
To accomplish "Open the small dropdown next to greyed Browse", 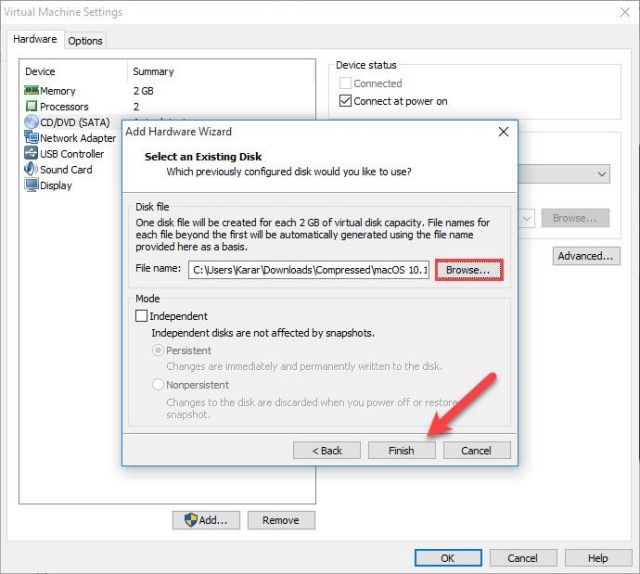I will 527,218.
